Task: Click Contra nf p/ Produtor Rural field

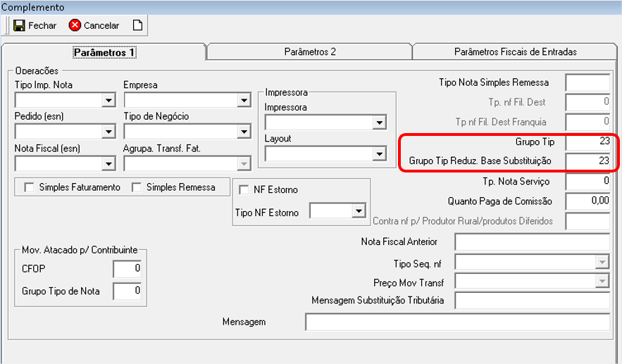Action: click(588, 221)
